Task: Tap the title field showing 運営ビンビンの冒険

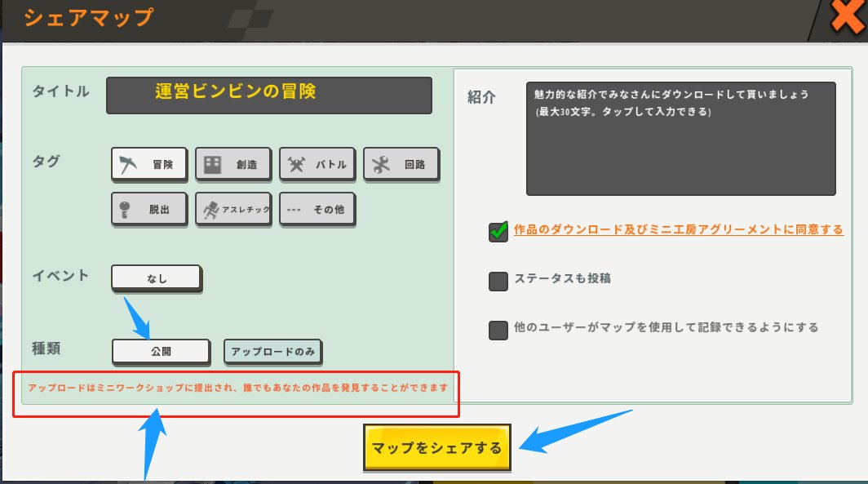Action: click(268, 95)
